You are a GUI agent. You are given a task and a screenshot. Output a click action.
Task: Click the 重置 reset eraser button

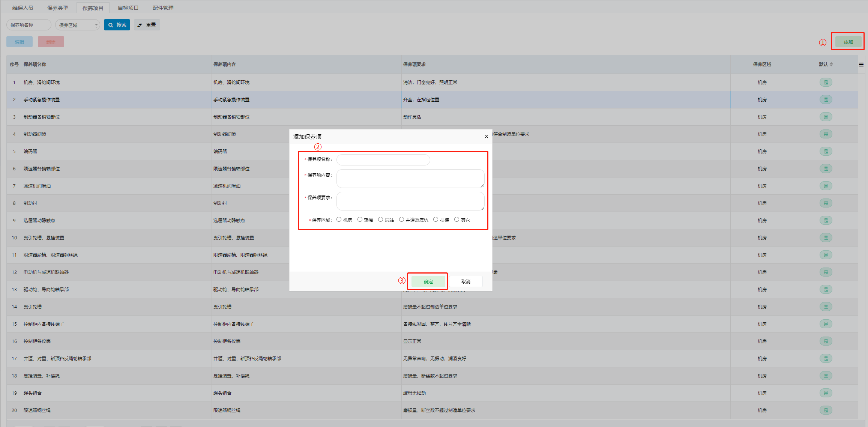point(147,25)
